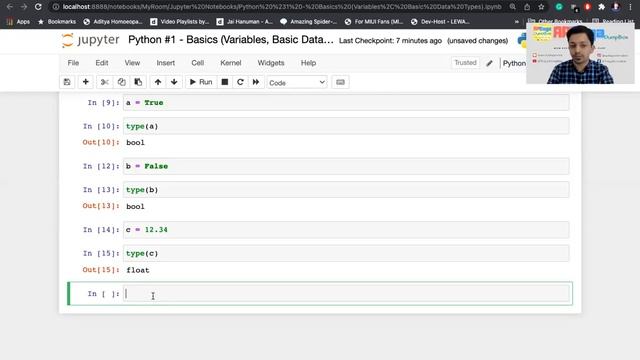Screen dimensions: 640x360
Task: Copy selected cells icon
Action: tap(121, 82)
